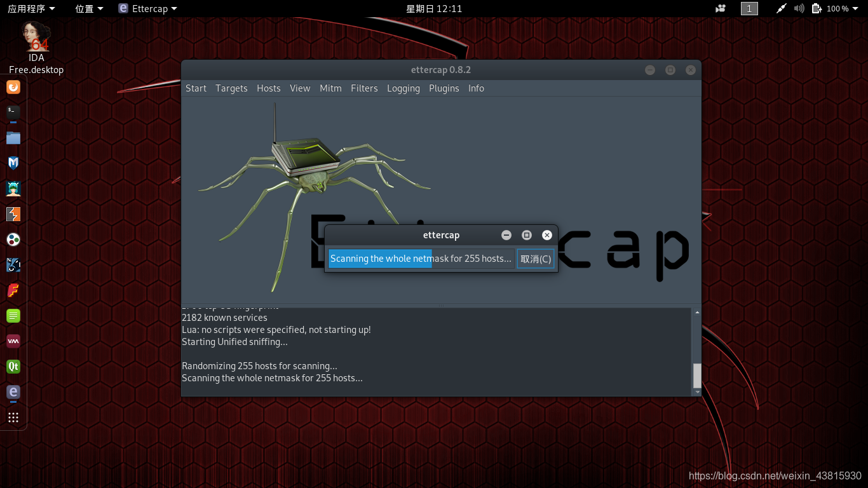Maximize the ettercap scan dialog
868x488 pixels.
pos(527,235)
